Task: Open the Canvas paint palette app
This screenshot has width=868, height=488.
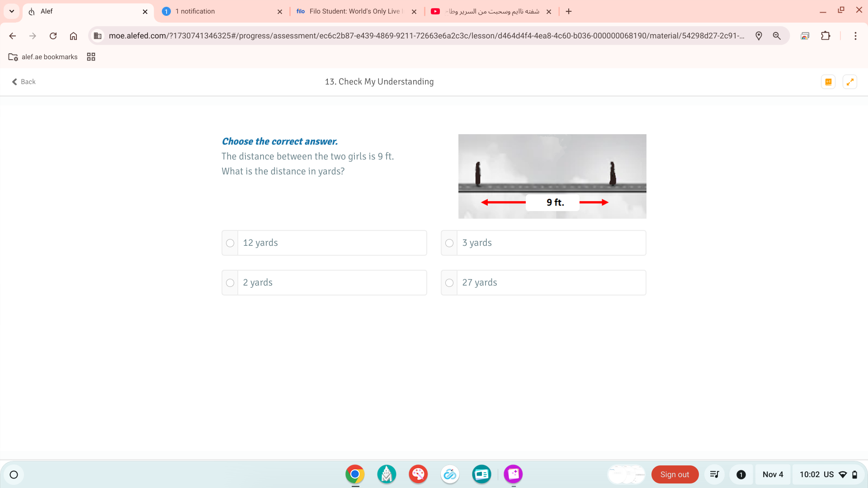Action: click(x=418, y=474)
